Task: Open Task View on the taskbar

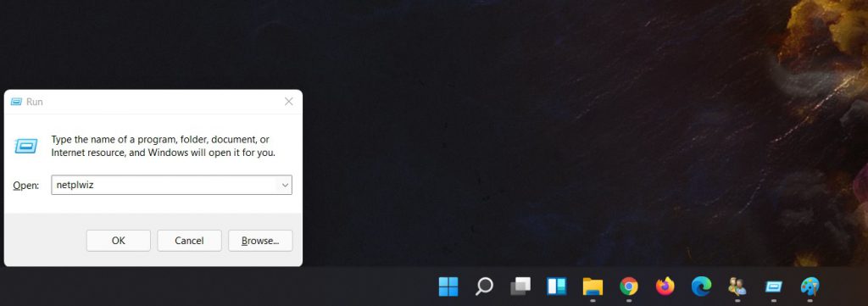Action: tap(520, 287)
